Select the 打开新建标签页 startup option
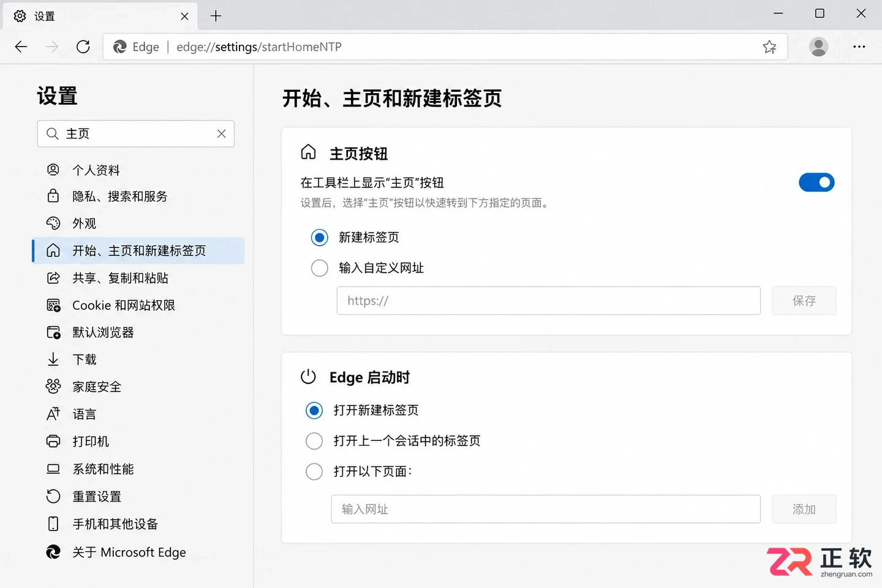Image resolution: width=882 pixels, height=588 pixels. (314, 410)
